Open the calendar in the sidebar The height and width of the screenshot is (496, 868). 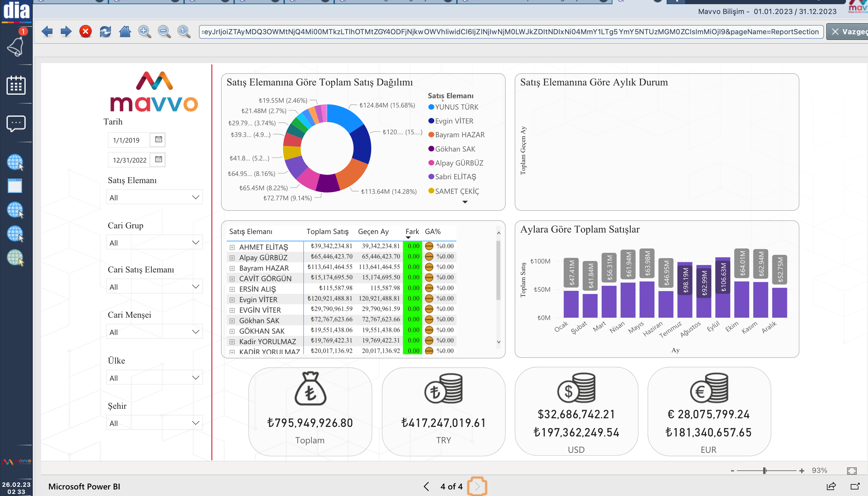point(16,85)
